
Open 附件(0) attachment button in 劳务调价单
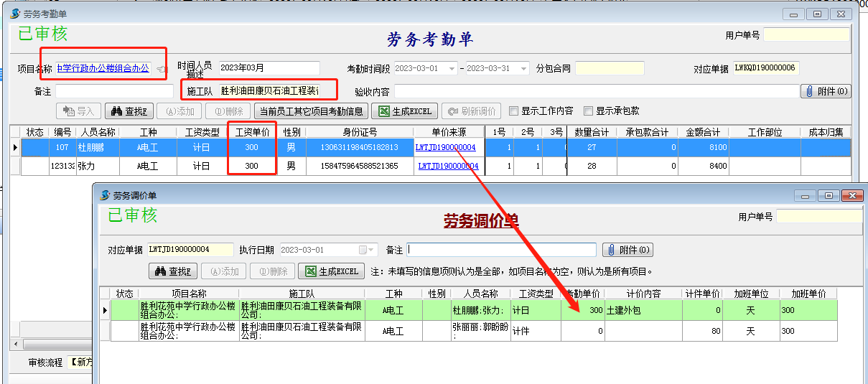(627, 250)
